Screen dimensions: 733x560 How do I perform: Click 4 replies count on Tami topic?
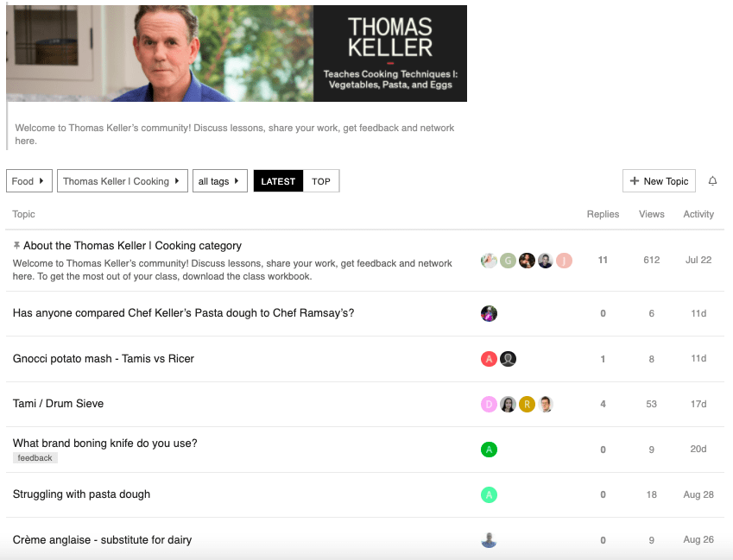603,404
